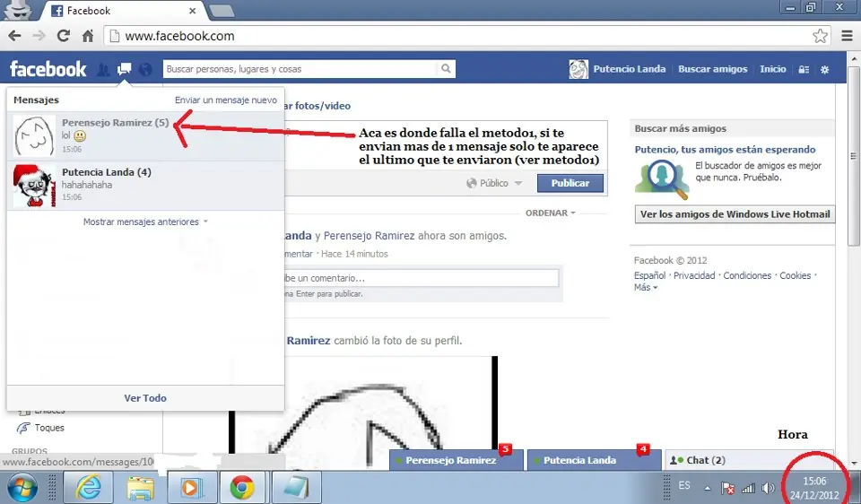The height and width of the screenshot is (504, 861).
Task: Click Buscar amigos in the top bar
Action: pyautogui.click(x=713, y=69)
